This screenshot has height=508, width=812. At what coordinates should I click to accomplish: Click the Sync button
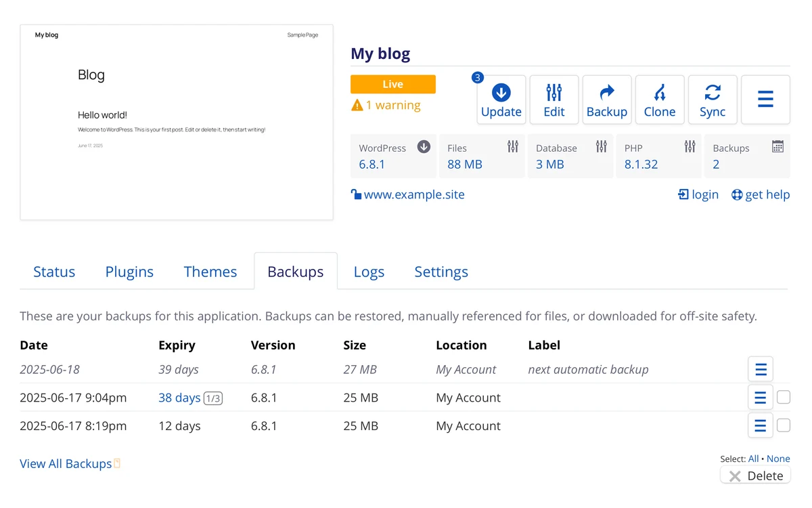(x=713, y=100)
